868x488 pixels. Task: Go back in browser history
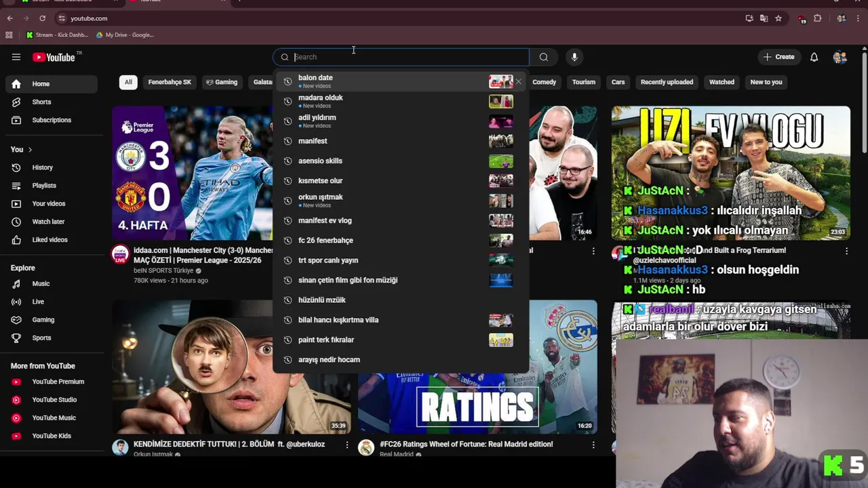click(x=9, y=18)
